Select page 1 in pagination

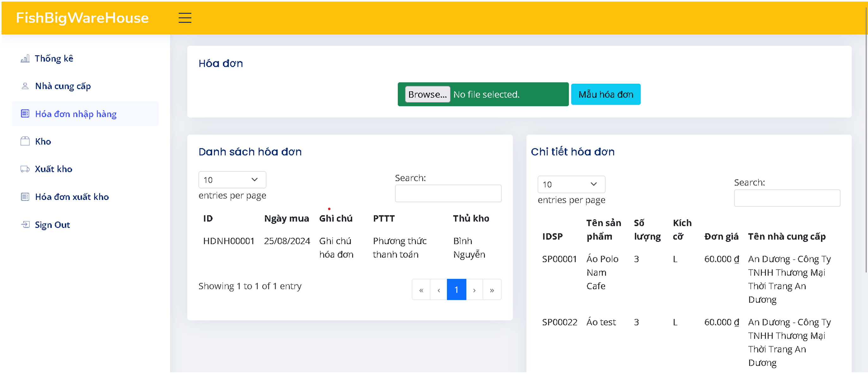456,290
